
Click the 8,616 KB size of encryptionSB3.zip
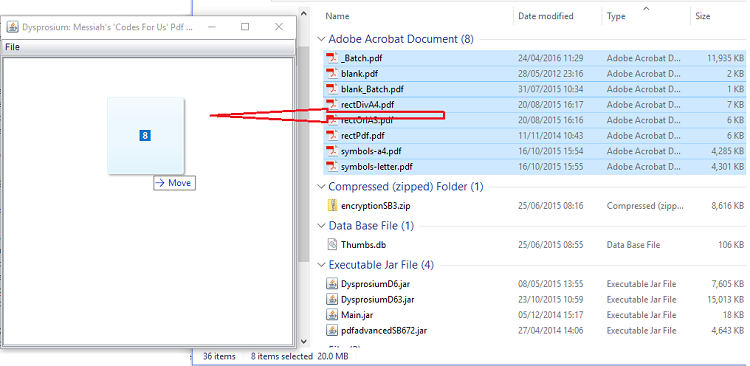(728, 206)
